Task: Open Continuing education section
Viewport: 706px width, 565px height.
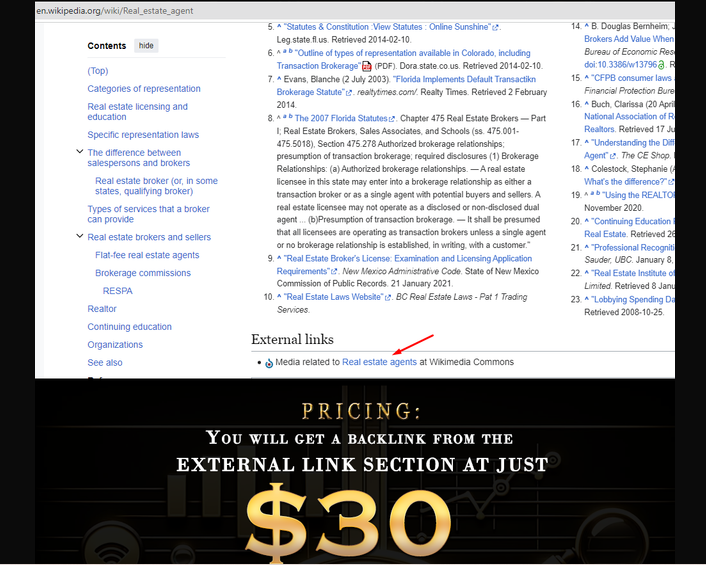Action: coord(129,327)
